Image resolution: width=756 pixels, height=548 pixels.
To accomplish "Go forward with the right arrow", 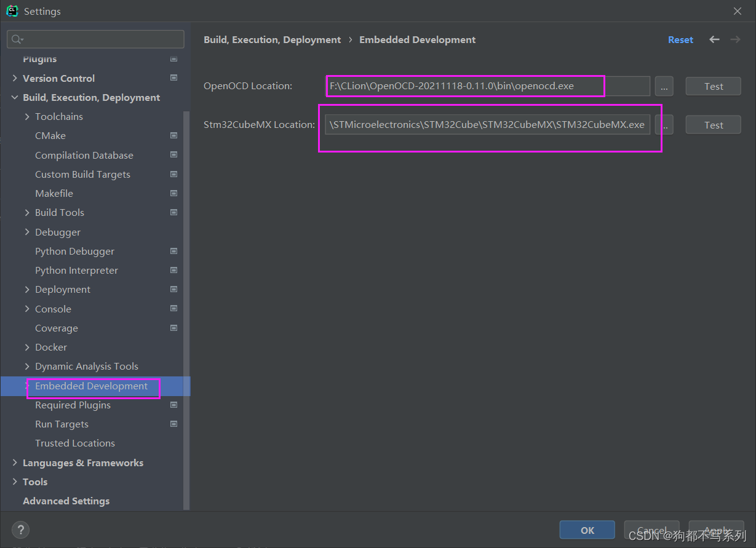I will click(x=735, y=39).
